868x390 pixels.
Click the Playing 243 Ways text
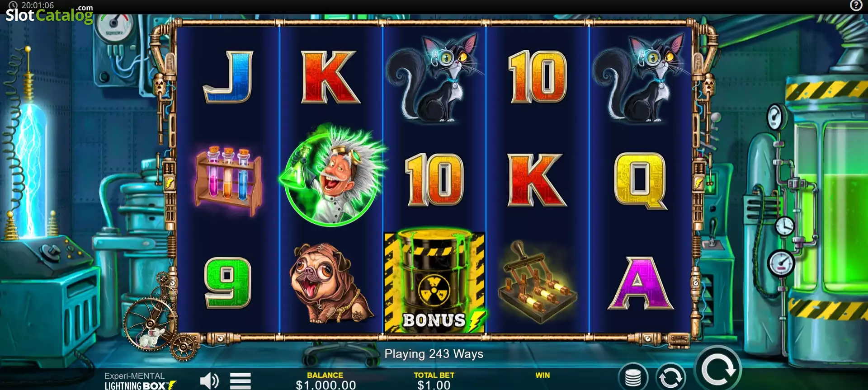tap(434, 354)
